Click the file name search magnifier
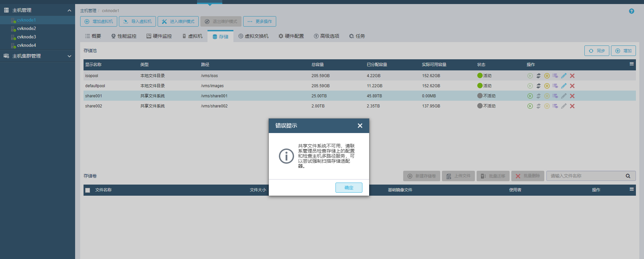The image size is (644, 259). tap(628, 176)
